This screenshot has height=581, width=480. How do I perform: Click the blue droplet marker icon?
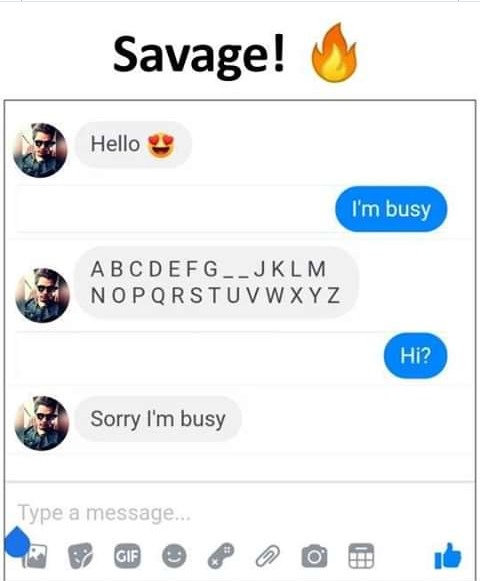17,542
